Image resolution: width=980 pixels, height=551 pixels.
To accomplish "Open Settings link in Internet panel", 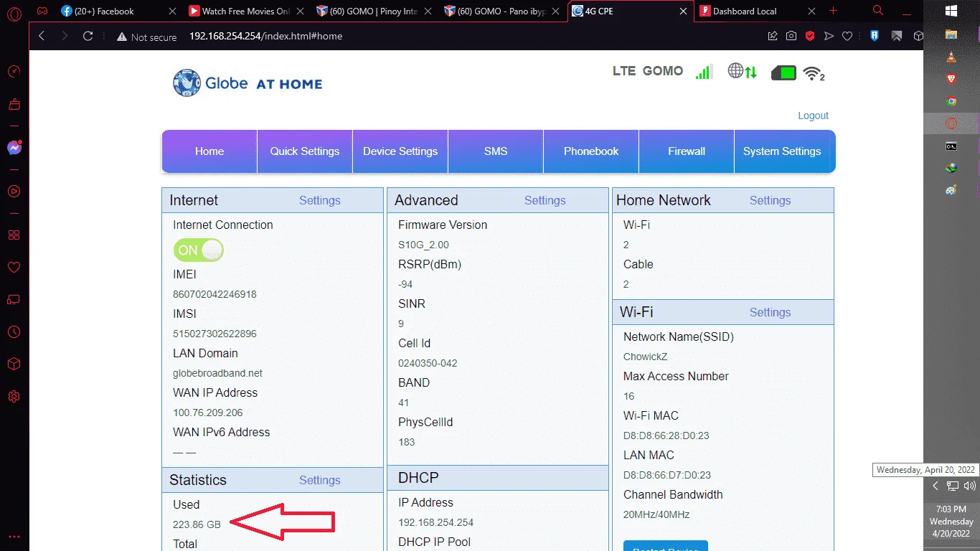I will [320, 201].
